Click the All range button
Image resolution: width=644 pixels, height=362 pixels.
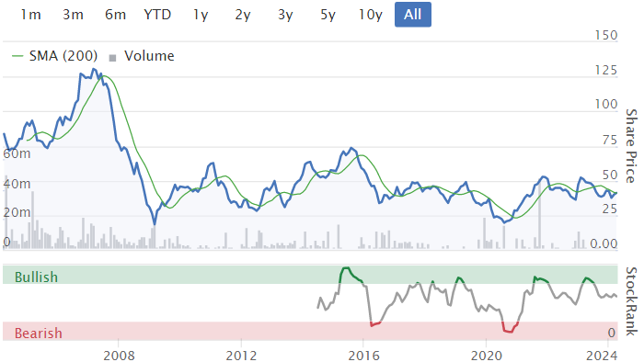point(413,15)
